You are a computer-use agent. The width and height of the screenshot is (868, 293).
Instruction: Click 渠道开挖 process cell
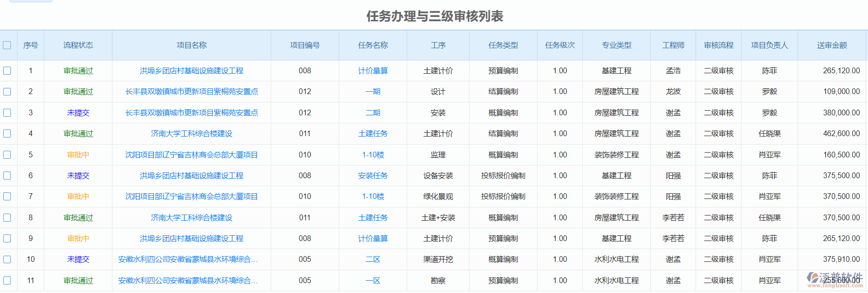pyautogui.click(x=438, y=259)
